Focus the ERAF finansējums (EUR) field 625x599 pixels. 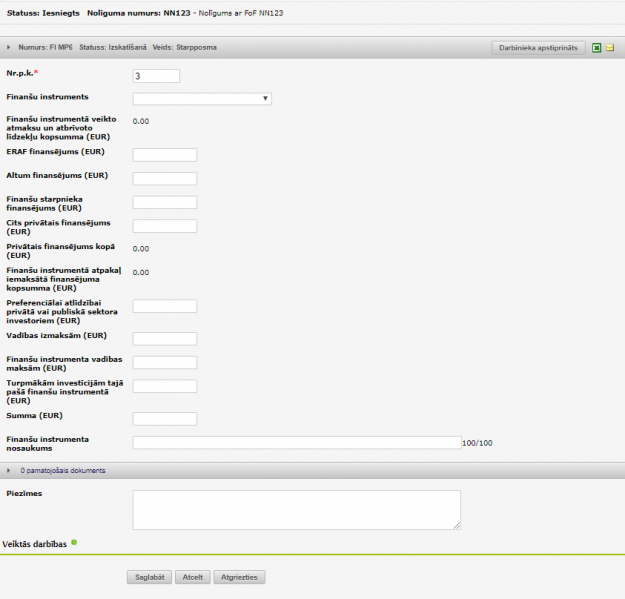(165, 155)
